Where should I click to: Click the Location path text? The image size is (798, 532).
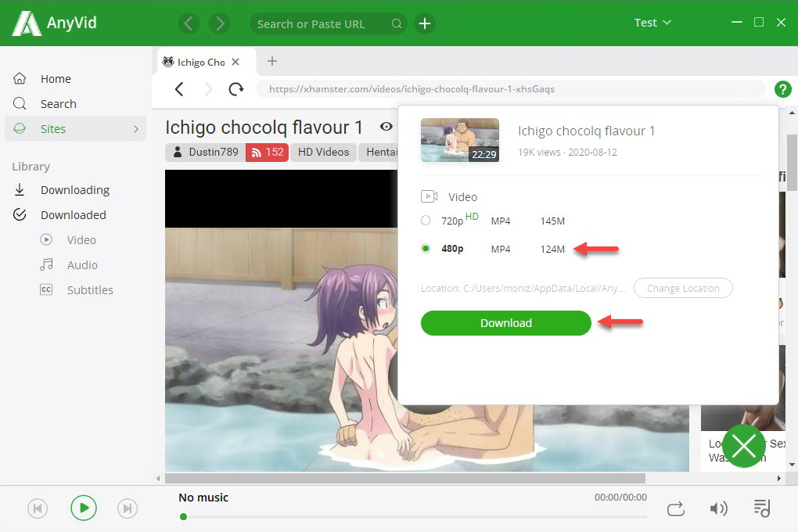coord(523,288)
